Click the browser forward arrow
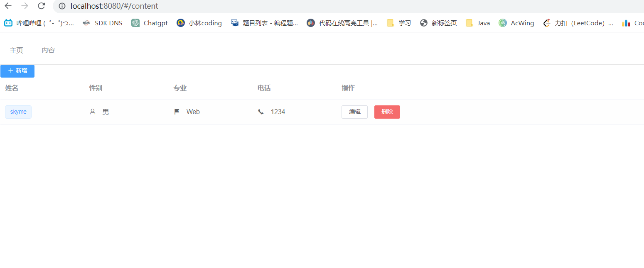The height and width of the screenshot is (268, 644). pos(25,6)
